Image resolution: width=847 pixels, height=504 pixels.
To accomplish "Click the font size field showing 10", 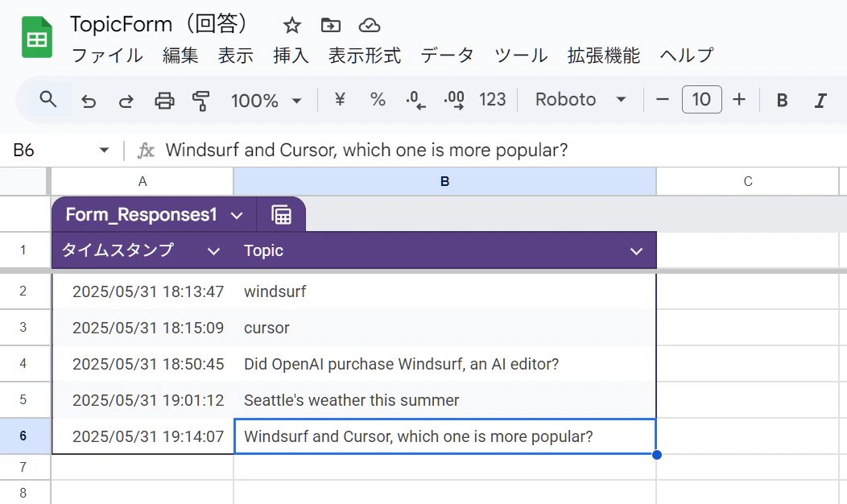I will pos(702,99).
